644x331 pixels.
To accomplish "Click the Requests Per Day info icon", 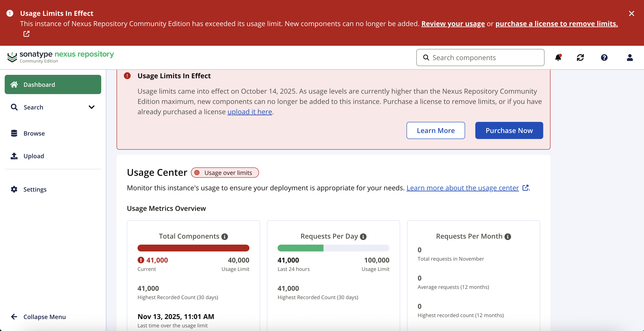I will pyautogui.click(x=363, y=237).
